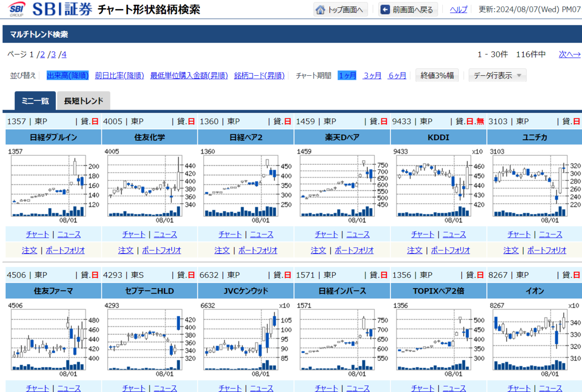Screen dimensions: 582x392
Task: Enable 終値3%幅 display mode
Action: [x=436, y=75]
